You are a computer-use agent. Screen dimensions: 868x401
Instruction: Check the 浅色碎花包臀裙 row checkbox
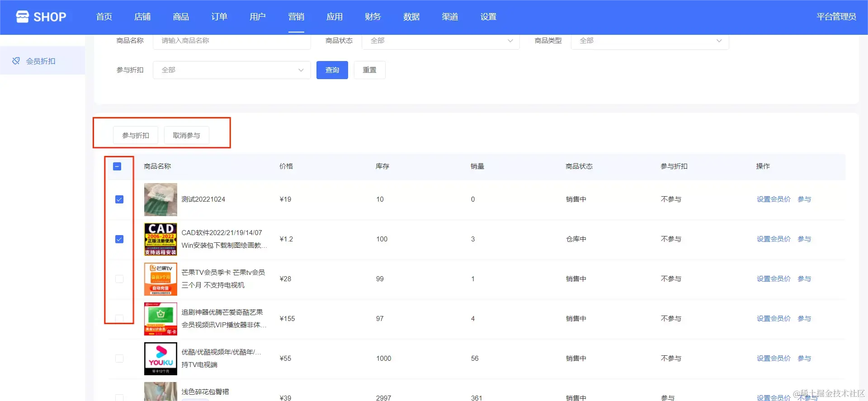pyautogui.click(x=119, y=398)
